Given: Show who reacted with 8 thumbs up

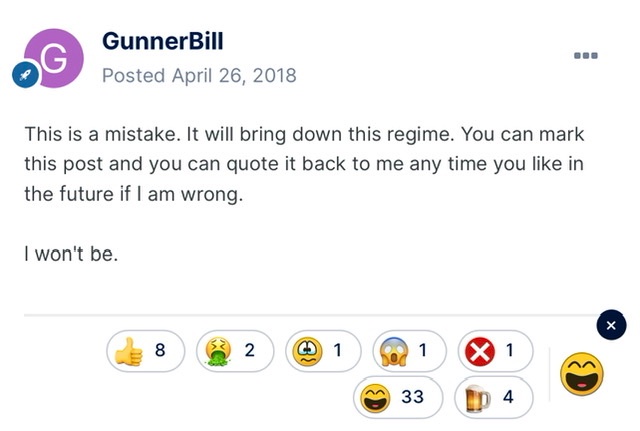Looking at the screenshot, I should (x=160, y=350).
